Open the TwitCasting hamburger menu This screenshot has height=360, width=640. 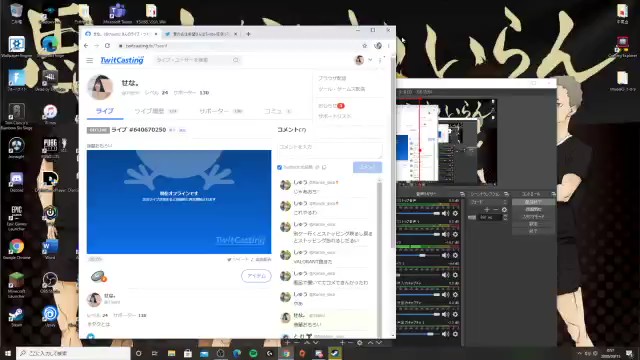(x=90, y=60)
